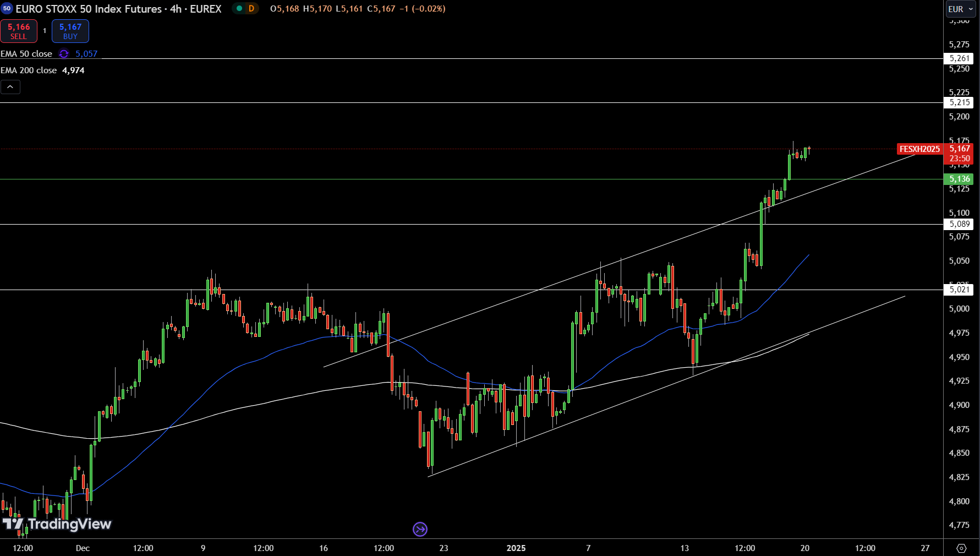The height and width of the screenshot is (556, 980).
Task: Click the BUY 5,167 button
Action: 70,31
